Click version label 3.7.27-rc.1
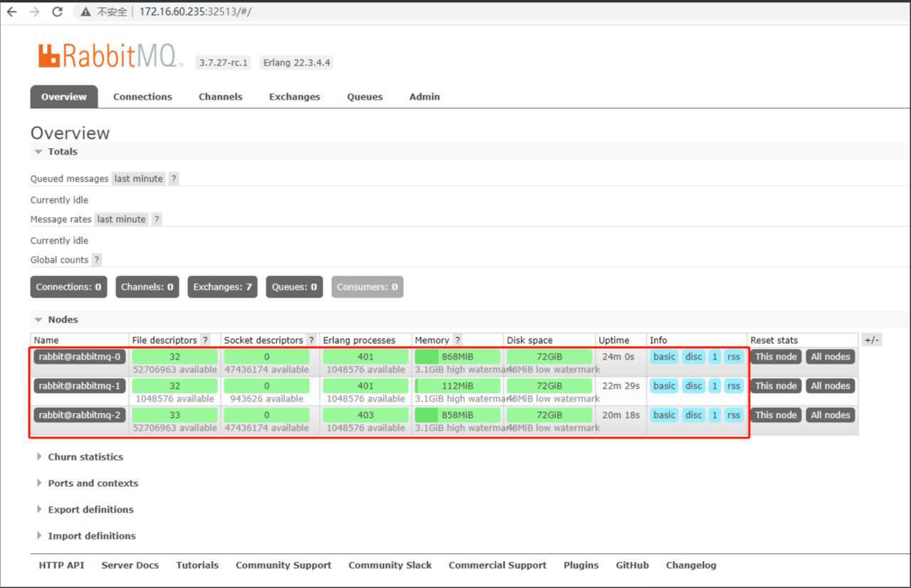911x588 pixels. (x=224, y=63)
